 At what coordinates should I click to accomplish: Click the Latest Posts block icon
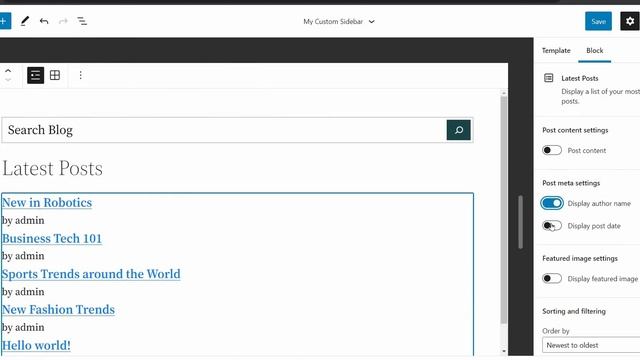tap(549, 78)
